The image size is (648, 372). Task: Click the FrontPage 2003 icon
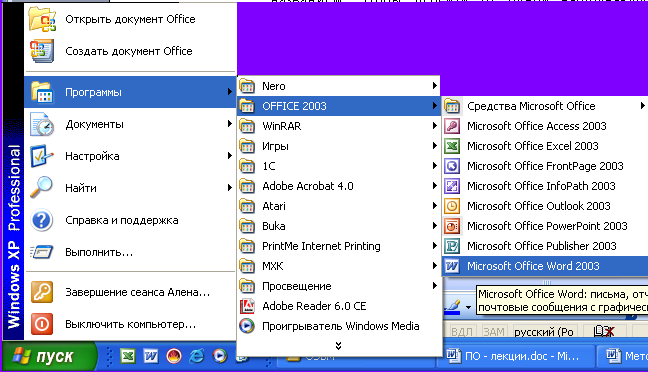click(452, 166)
